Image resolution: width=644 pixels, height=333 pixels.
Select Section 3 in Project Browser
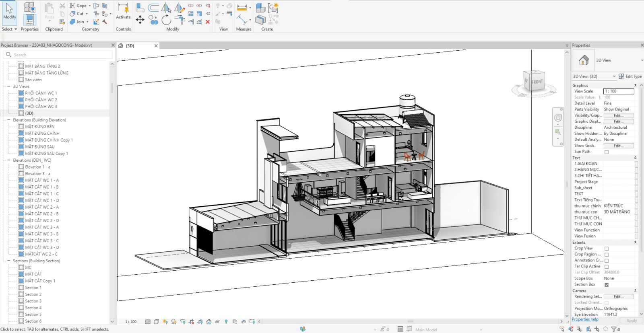33,301
